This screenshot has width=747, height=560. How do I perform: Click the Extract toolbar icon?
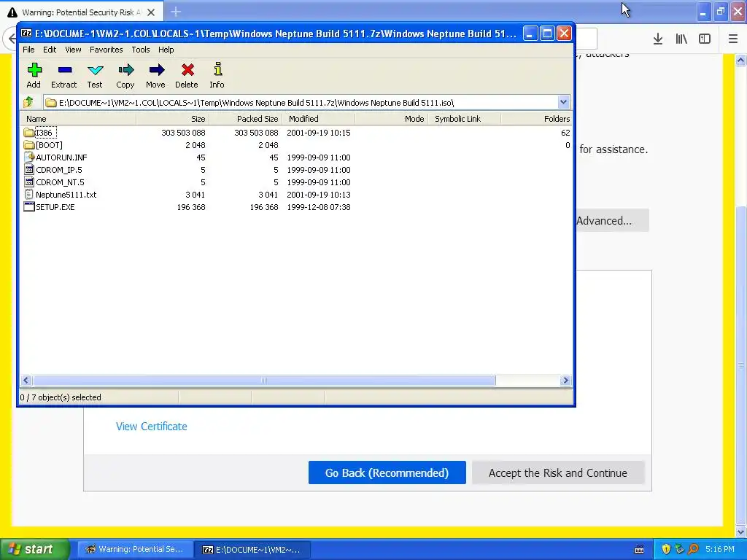tap(64, 70)
